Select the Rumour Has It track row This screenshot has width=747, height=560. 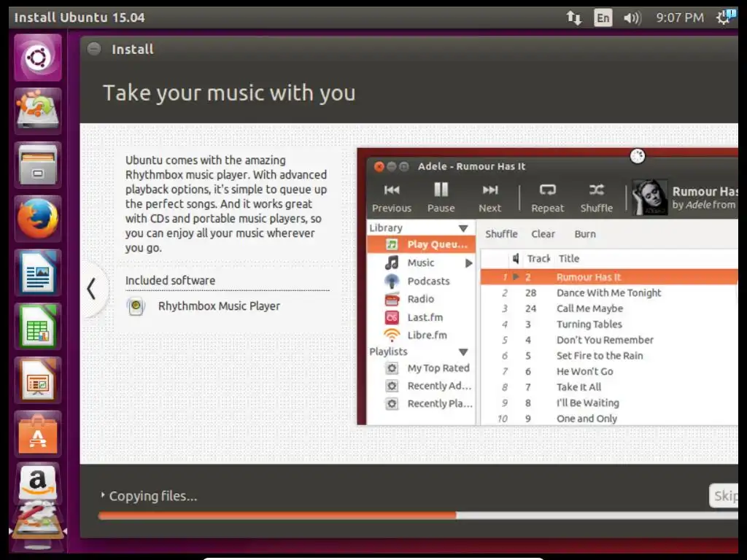tap(609, 277)
